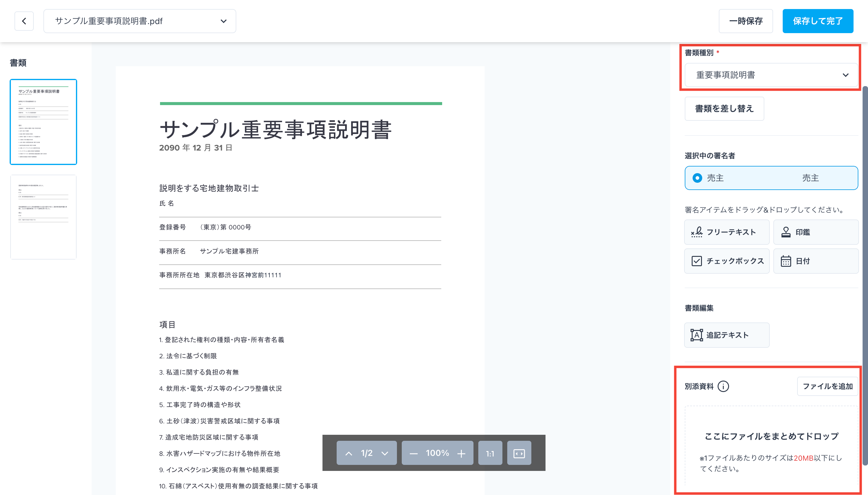Go to previous page with up chevron
This screenshot has width=868, height=495.
(x=349, y=453)
